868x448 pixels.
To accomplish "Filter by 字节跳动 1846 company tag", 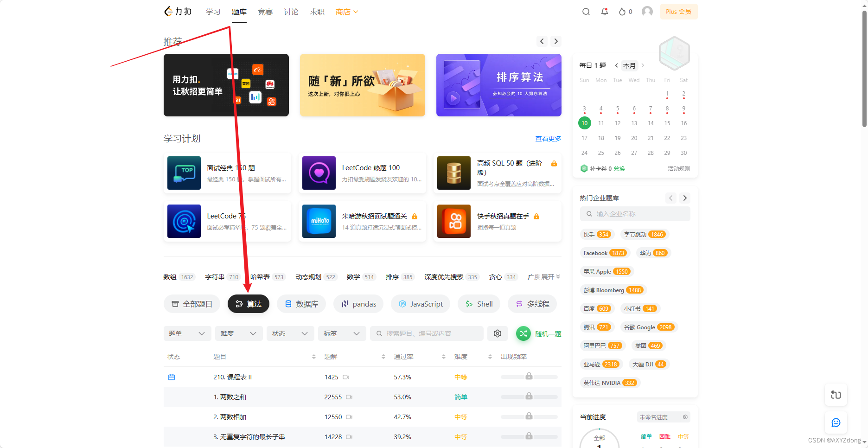I will click(x=645, y=234).
